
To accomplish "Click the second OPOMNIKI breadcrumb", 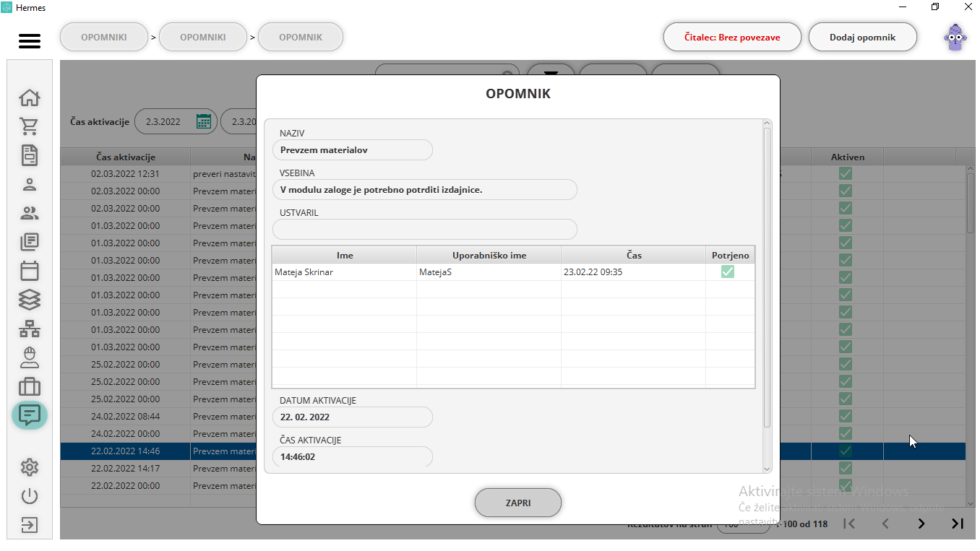I will point(203,37).
